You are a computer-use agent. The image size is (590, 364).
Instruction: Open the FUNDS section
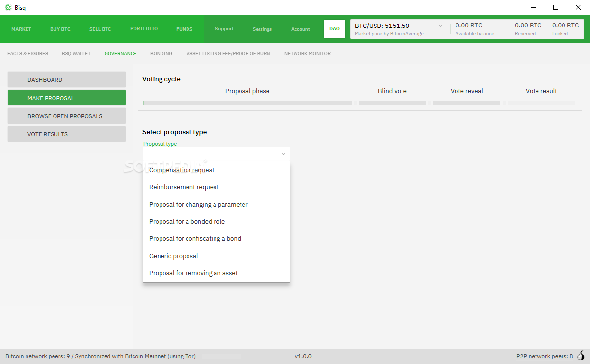(x=185, y=29)
